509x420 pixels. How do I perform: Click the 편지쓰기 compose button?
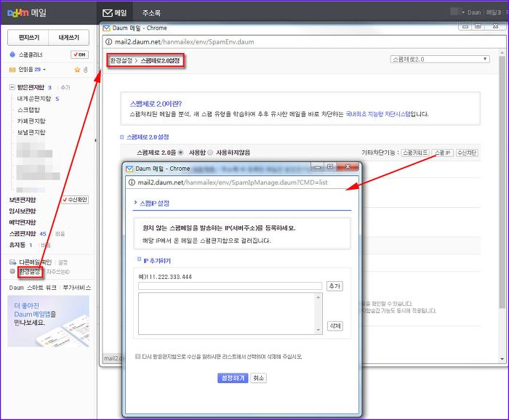pos(28,38)
